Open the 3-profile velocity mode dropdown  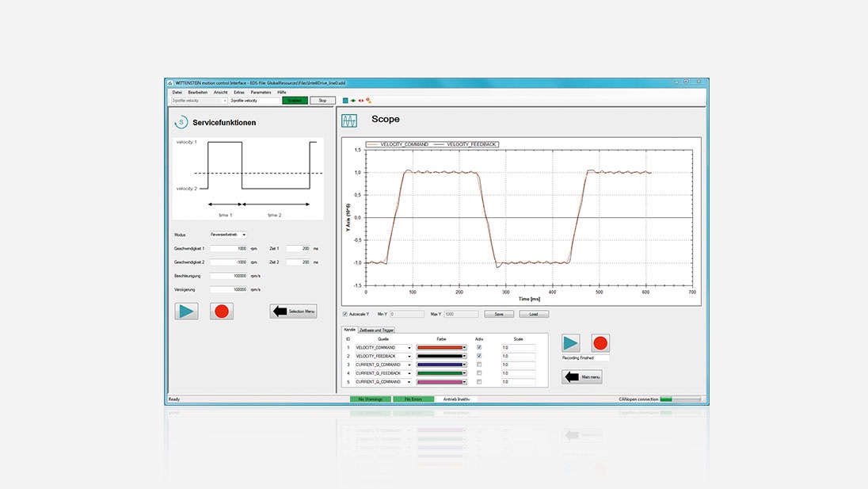[224, 101]
